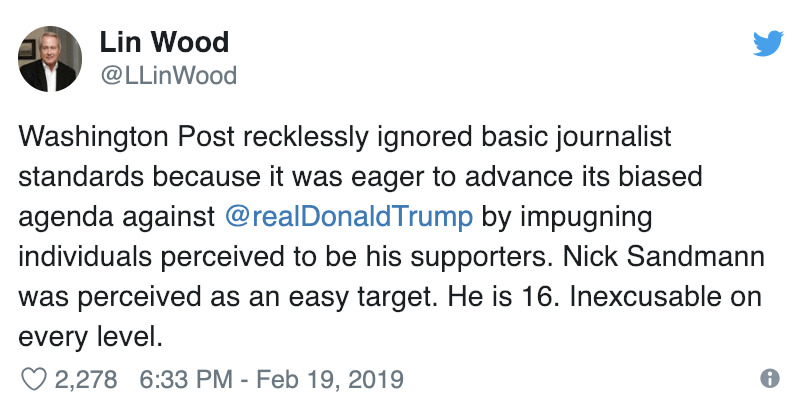Open Lin Wood's profile photo

pos(50,59)
